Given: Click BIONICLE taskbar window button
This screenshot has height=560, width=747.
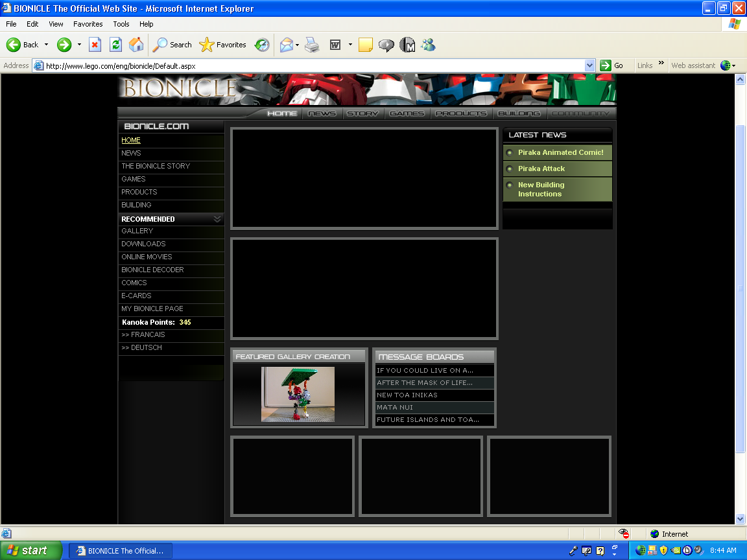Looking at the screenshot, I should pos(120,551).
